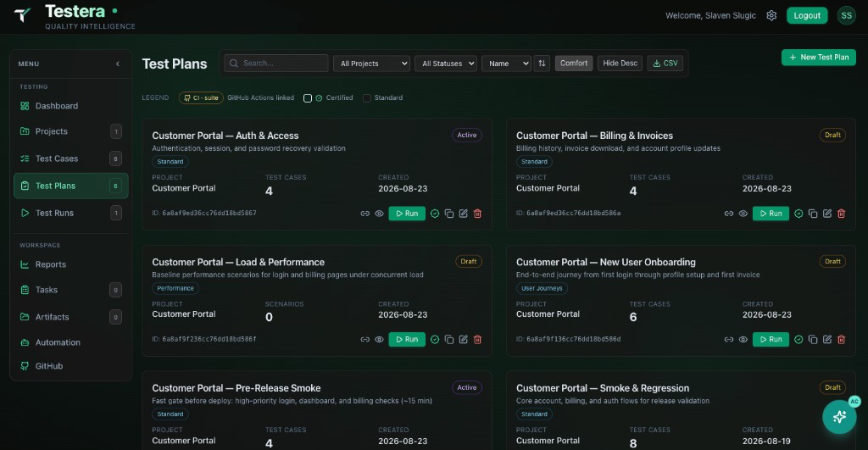Switch to Comfort view density
The width and height of the screenshot is (868, 450).
[x=574, y=63]
